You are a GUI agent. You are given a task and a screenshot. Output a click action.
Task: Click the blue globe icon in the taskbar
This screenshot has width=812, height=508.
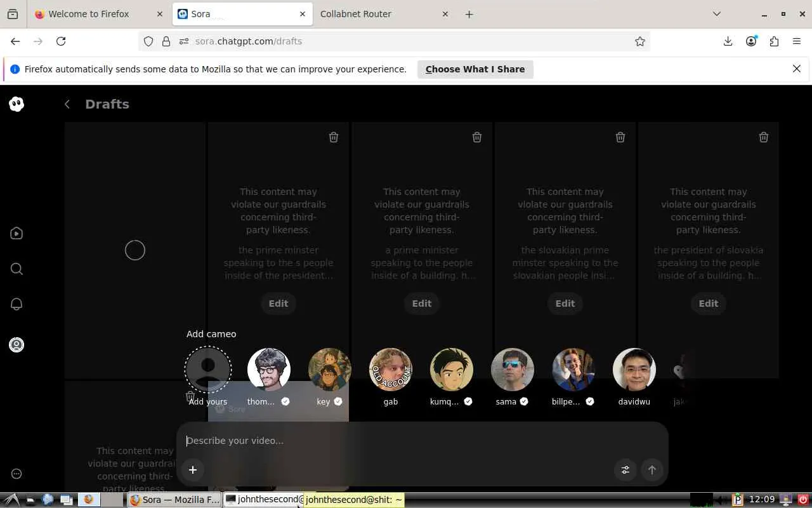[48, 500]
